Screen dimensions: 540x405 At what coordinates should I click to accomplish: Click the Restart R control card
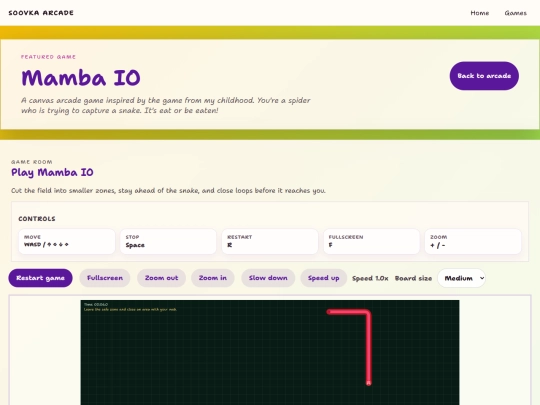pos(270,241)
